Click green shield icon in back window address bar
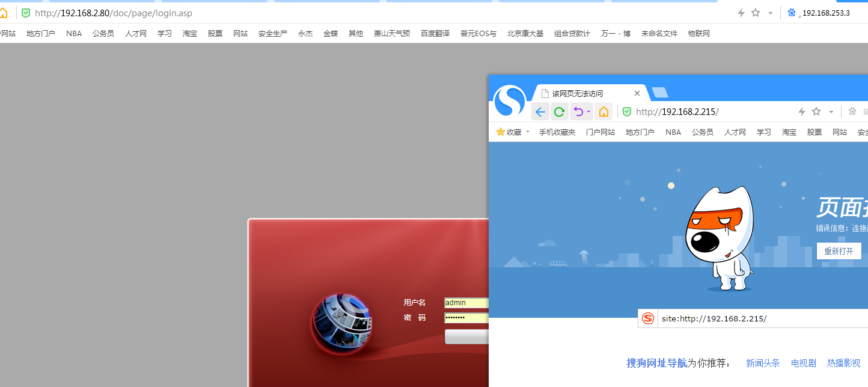868x387 pixels. point(26,13)
